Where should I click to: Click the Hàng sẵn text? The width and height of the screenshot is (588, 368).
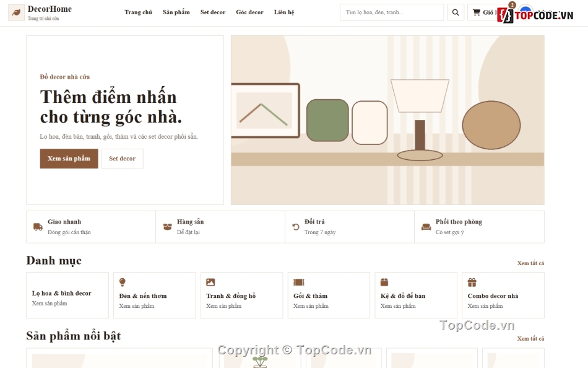pos(191,222)
